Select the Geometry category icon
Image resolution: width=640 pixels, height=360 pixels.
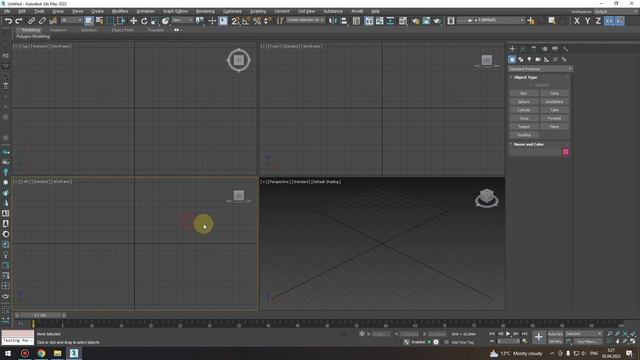pos(512,60)
